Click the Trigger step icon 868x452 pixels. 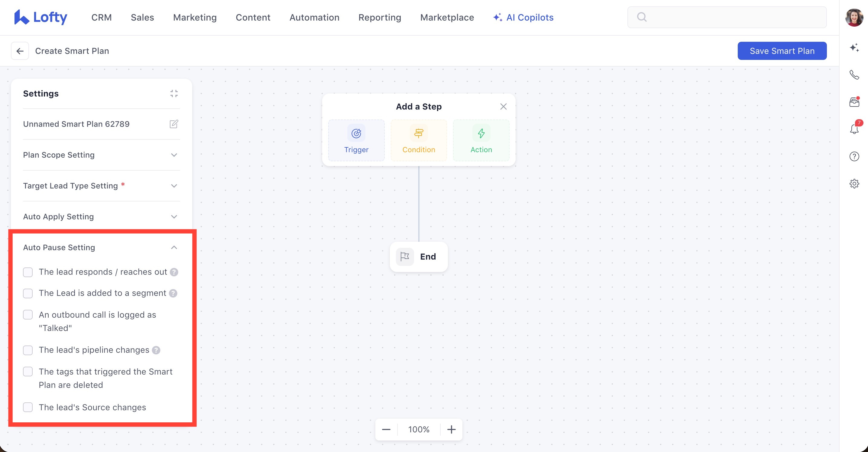point(356,134)
